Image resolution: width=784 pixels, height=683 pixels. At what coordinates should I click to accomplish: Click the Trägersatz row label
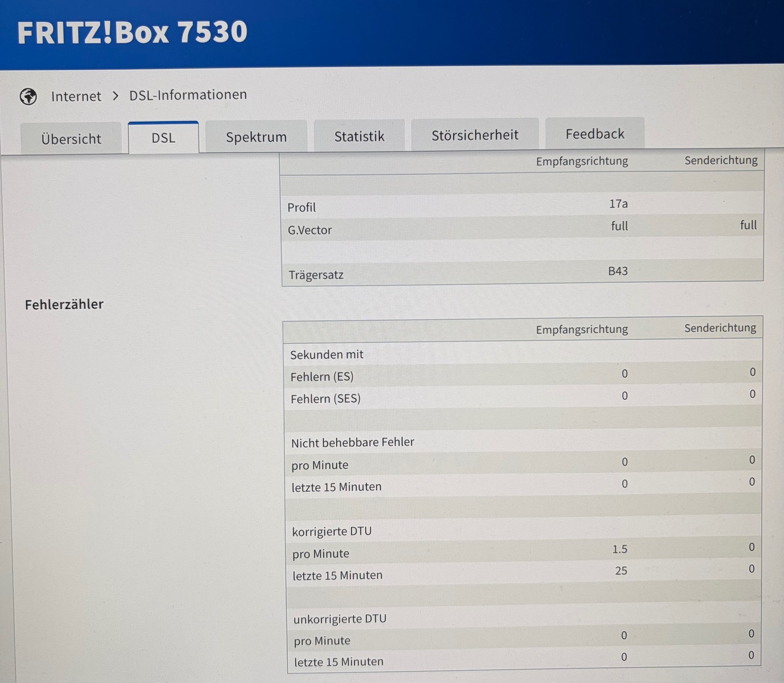pyautogui.click(x=316, y=275)
